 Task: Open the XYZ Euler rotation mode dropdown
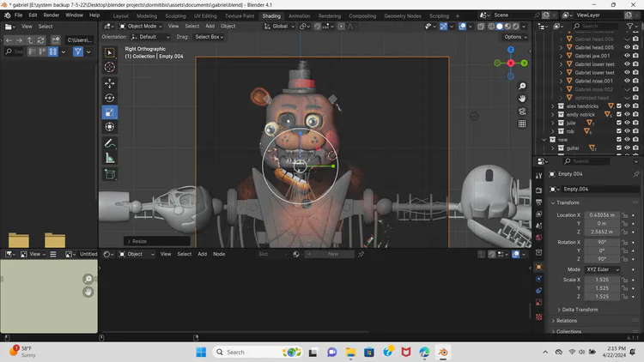point(602,269)
